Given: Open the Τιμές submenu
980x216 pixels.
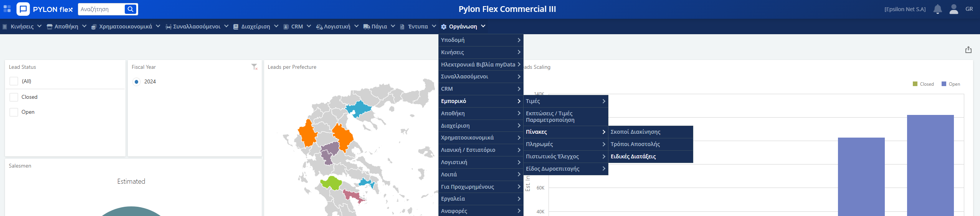Looking at the screenshot, I should [566, 101].
